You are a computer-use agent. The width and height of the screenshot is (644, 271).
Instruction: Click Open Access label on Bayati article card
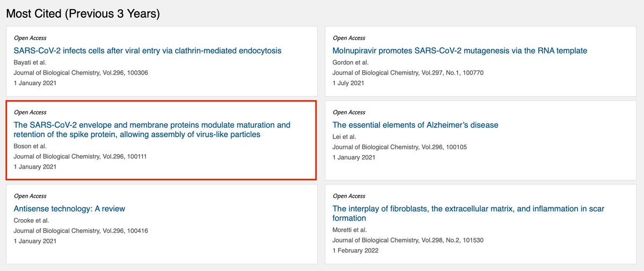pyautogui.click(x=30, y=38)
